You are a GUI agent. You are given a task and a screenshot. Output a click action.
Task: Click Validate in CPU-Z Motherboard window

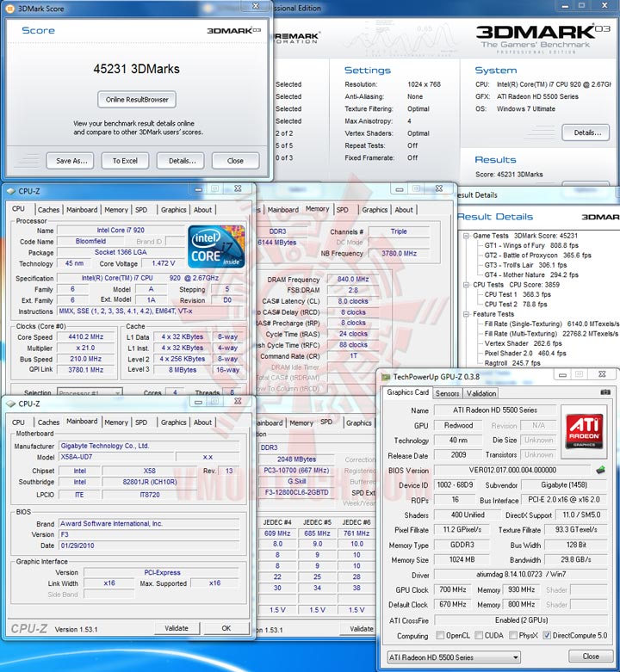pyautogui.click(x=177, y=628)
